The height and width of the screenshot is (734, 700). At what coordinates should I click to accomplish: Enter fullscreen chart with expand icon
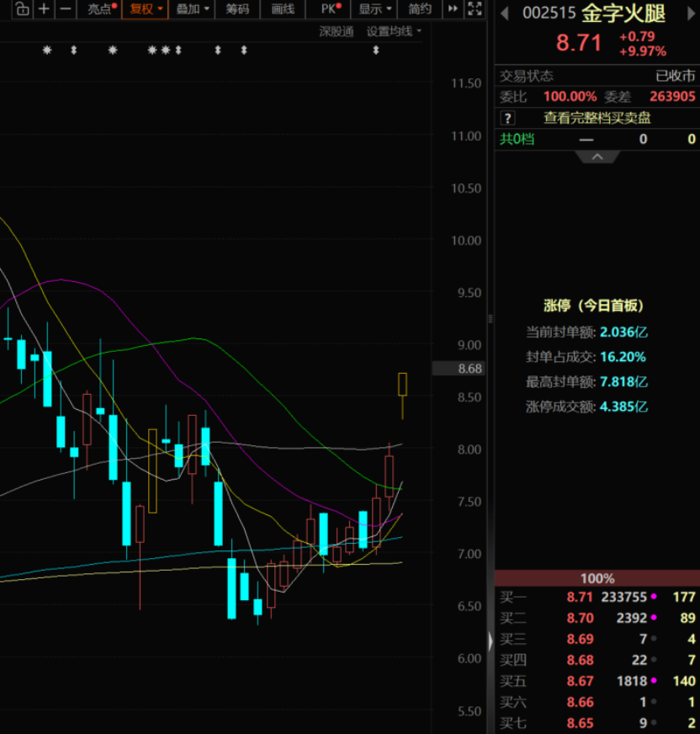(x=475, y=8)
